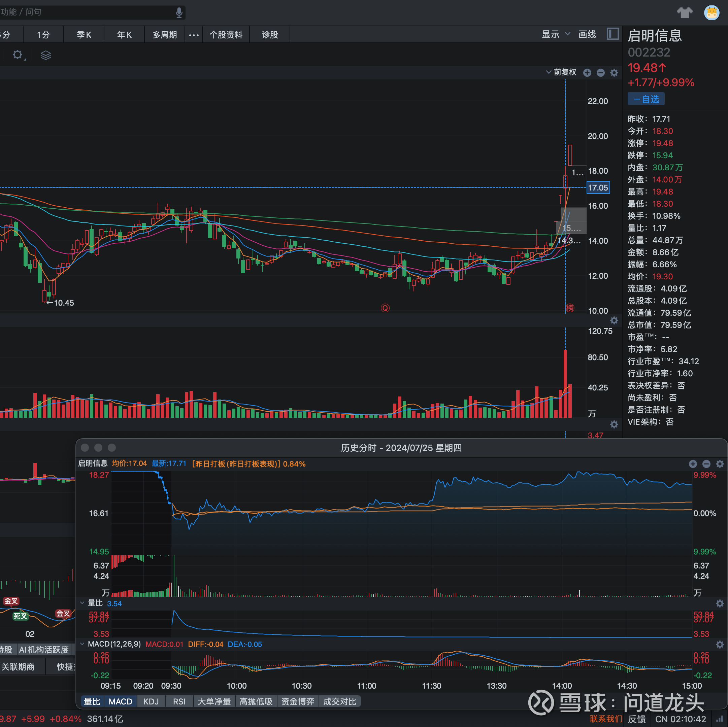Click the plus icon on the 历史分时 window
This screenshot has height=727, width=728.
coord(693,464)
